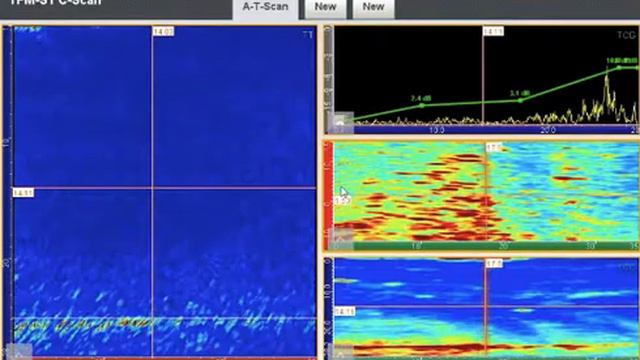Click the A-scan view home icon
This screenshot has height=360, width=640.
pyautogui.click(x=340, y=122)
